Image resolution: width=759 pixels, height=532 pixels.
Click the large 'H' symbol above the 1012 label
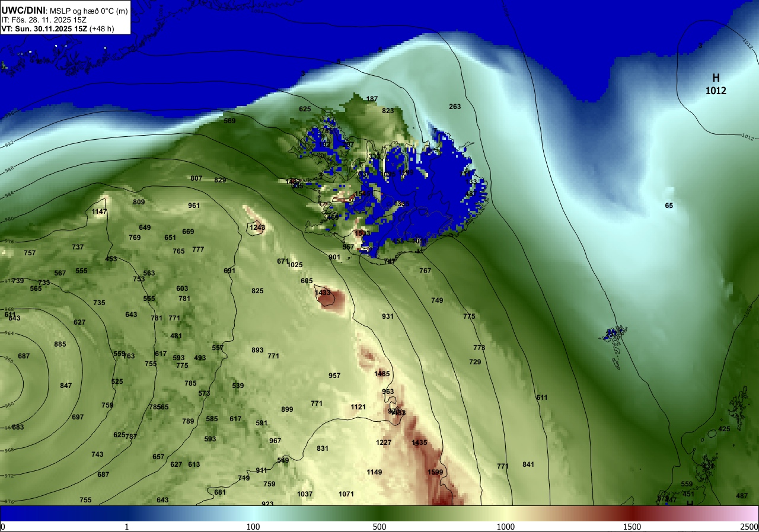tap(716, 78)
